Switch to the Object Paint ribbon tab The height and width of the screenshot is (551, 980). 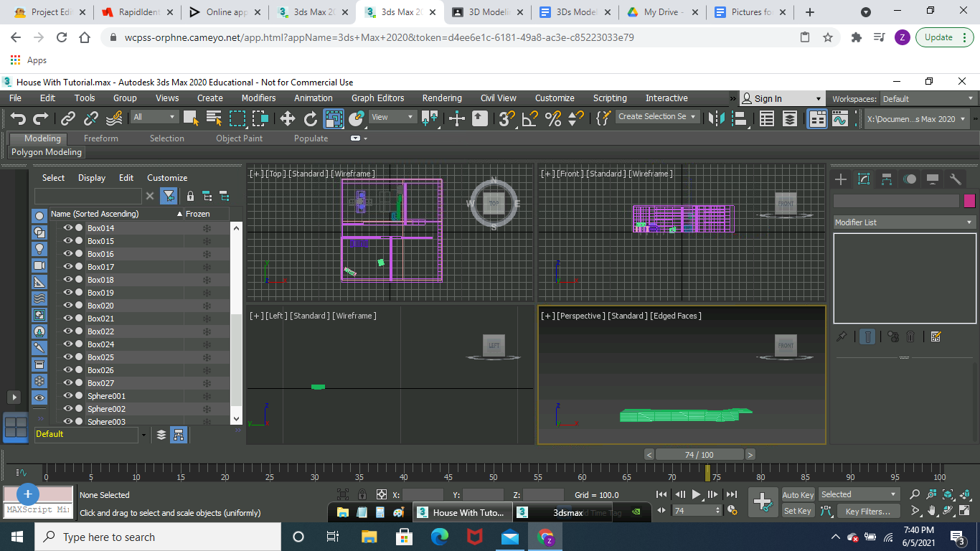tap(239, 138)
